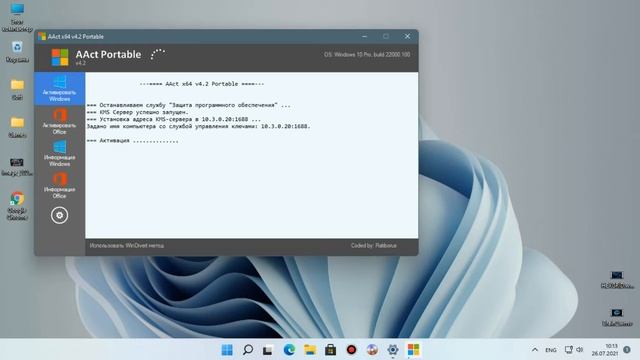Open Microsoft Store from taskbar
Screen dimensions: 640x360
(331, 350)
